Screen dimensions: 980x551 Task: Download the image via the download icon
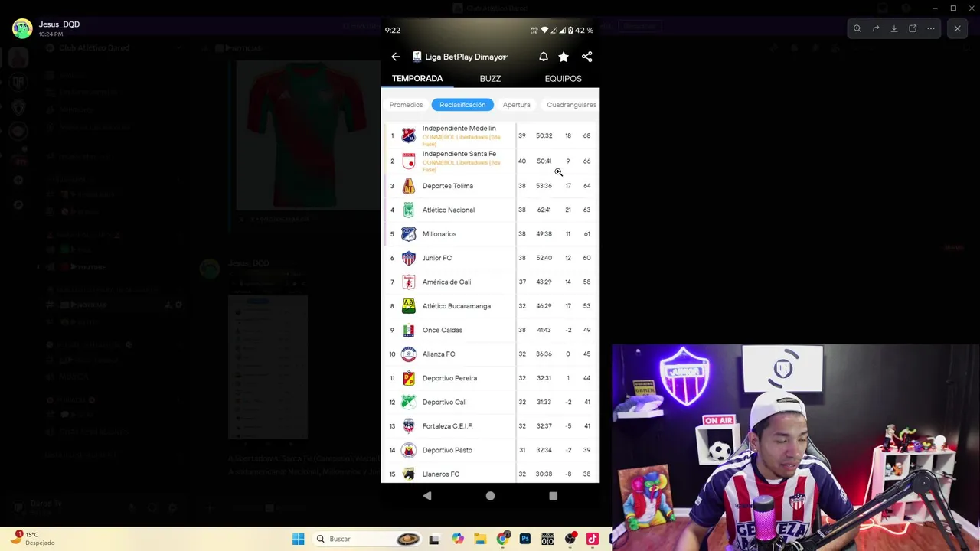(894, 29)
